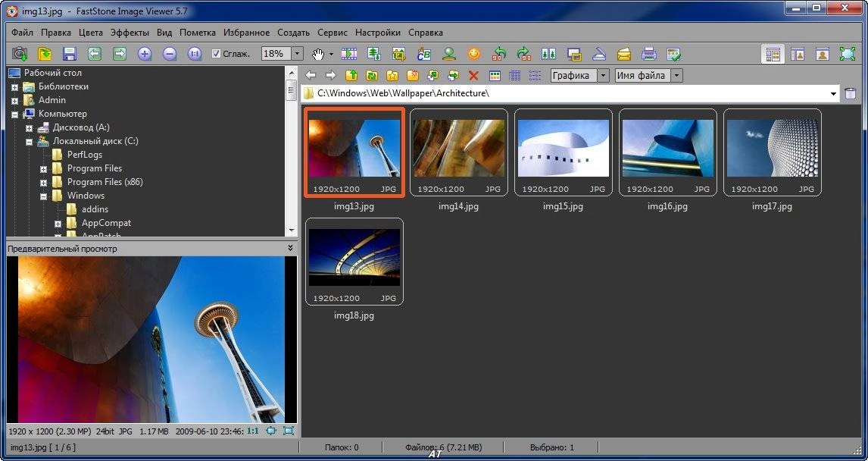Toggle 1:1 preview zoom in preview panel
The width and height of the screenshot is (868, 461).
253,431
